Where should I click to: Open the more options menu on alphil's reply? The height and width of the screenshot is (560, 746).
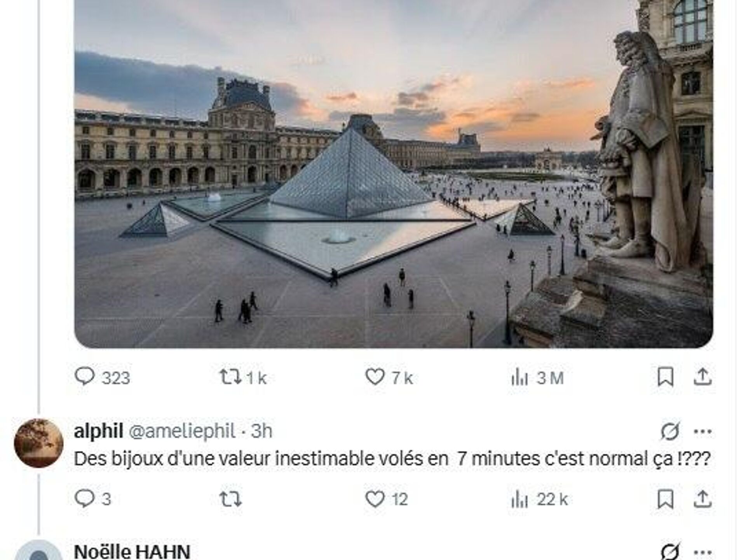(702, 431)
